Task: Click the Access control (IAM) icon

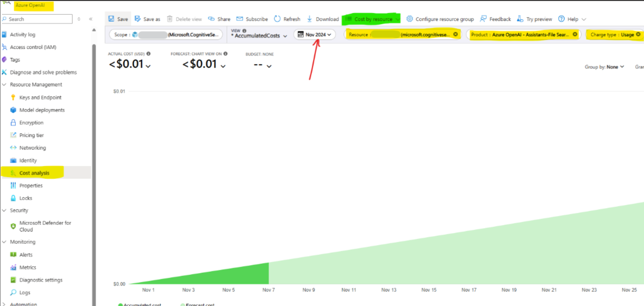Action: [5, 47]
